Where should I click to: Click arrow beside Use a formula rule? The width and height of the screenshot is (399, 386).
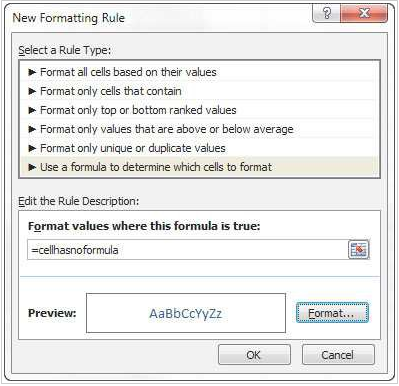[32, 167]
